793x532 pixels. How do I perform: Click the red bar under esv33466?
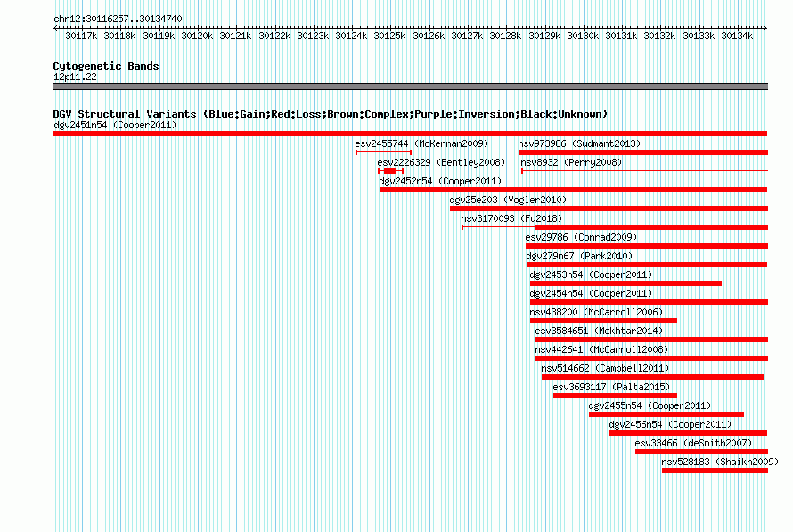pos(701,452)
